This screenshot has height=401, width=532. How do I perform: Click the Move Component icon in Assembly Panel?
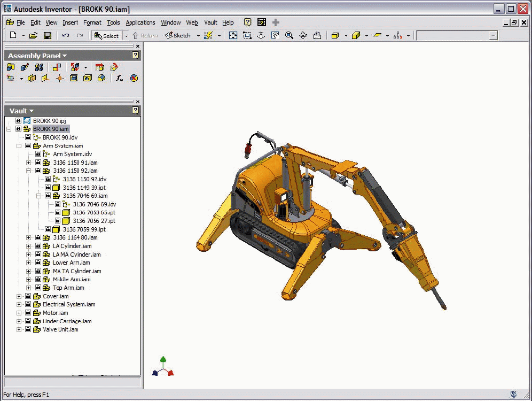coord(99,67)
